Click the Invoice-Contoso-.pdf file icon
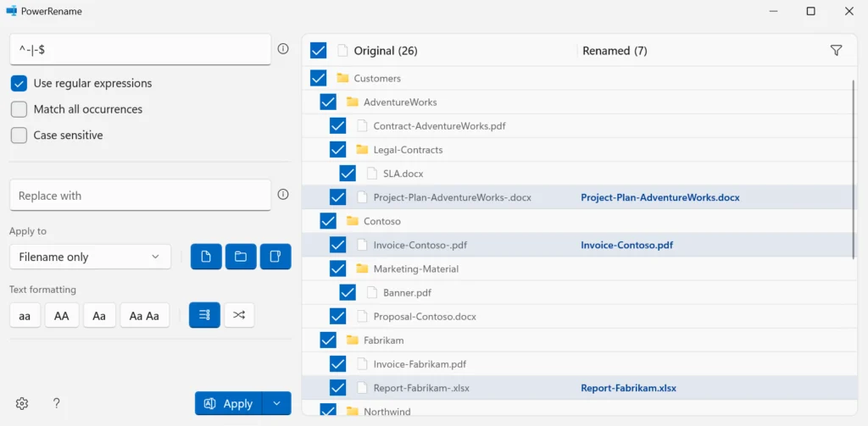This screenshot has height=426, width=868. pos(362,245)
